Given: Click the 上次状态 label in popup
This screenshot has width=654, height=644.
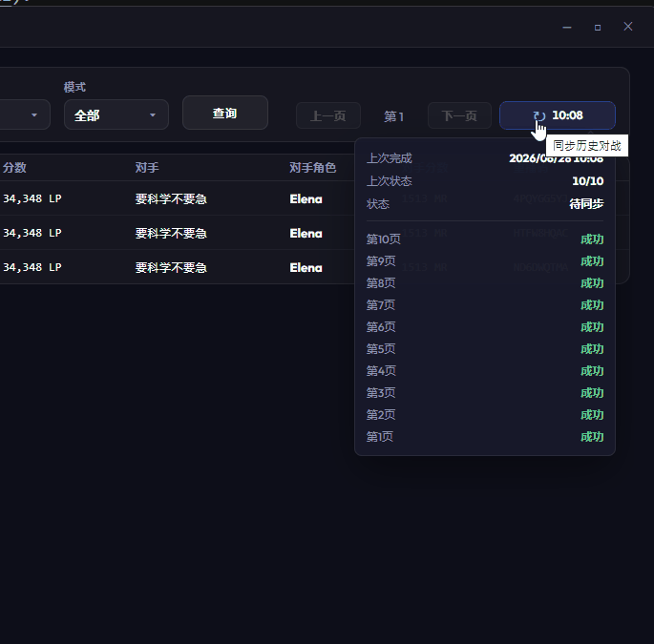Looking at the screenshot, I should click(x=390, y=181).
